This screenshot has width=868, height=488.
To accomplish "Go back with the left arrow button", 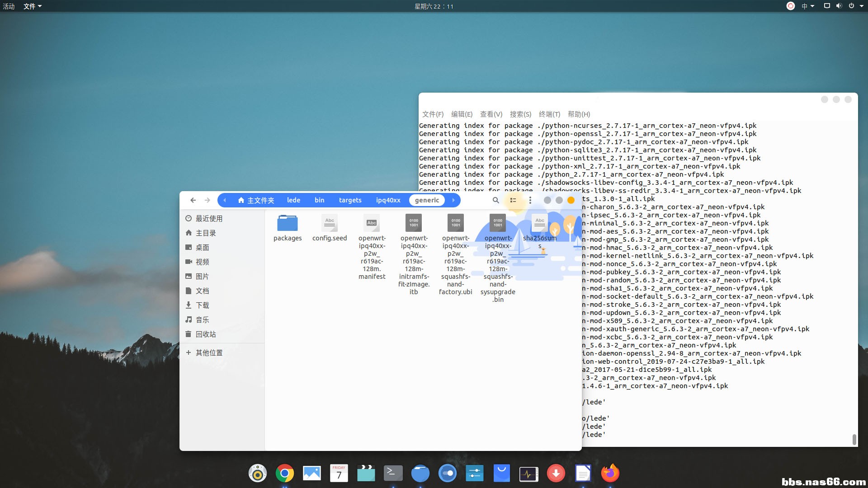I will (x=193, y=200).
